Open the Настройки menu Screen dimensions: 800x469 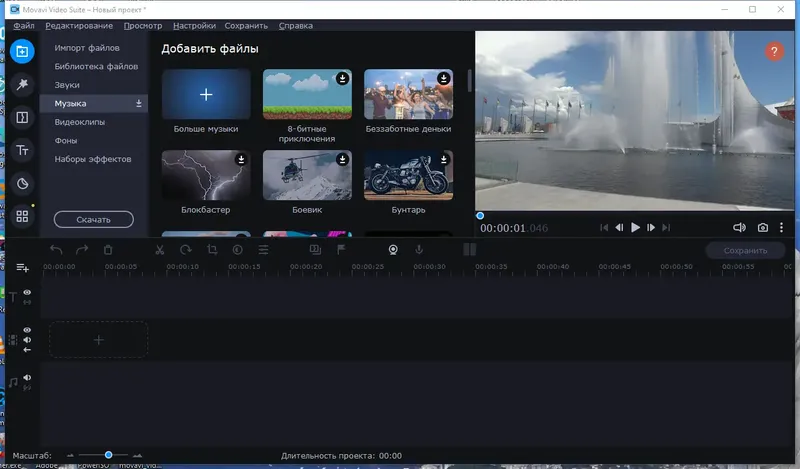[194, 26]
